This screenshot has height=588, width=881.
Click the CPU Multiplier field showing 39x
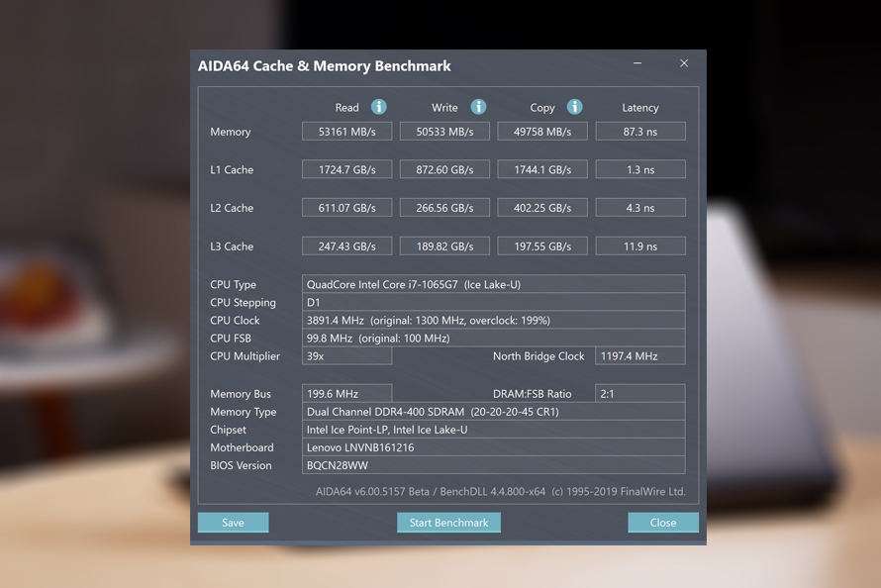coord(346,356)
